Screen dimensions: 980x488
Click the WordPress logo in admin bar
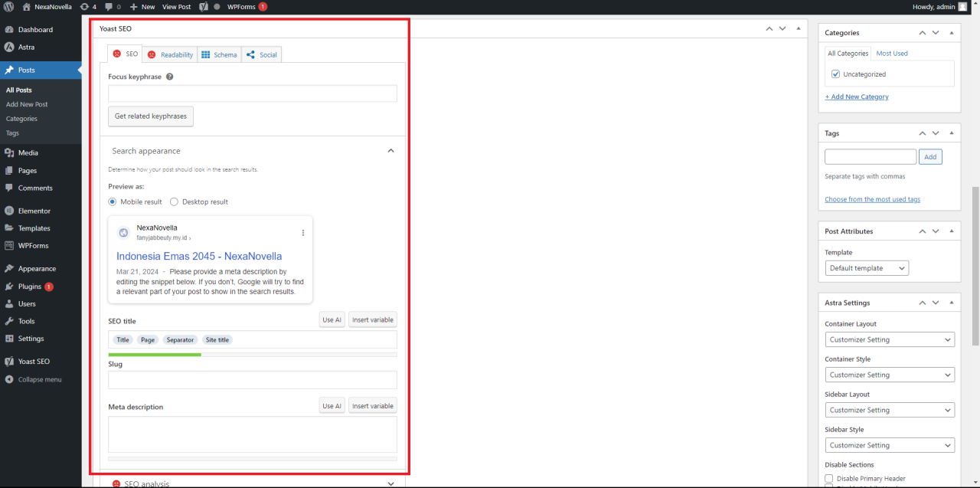[x=9, y=7]
